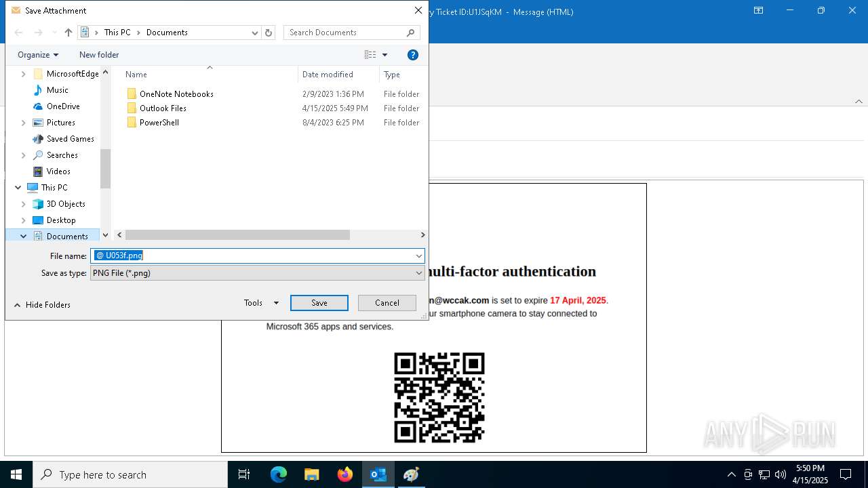Click the horizontal scrollbar of file list
This screenshot has height=488, width=868.
237,235
